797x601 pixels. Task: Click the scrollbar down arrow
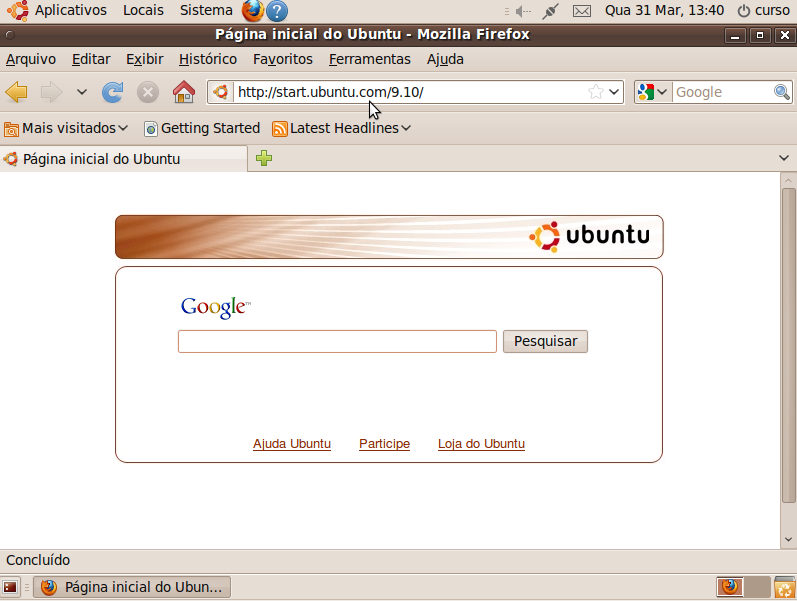point(788,540)
